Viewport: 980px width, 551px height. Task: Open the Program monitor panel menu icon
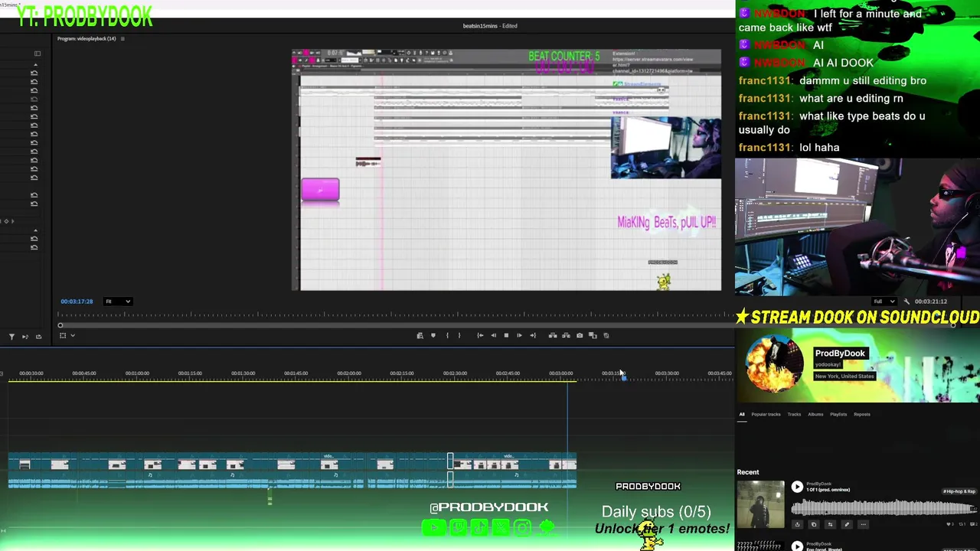122,38
